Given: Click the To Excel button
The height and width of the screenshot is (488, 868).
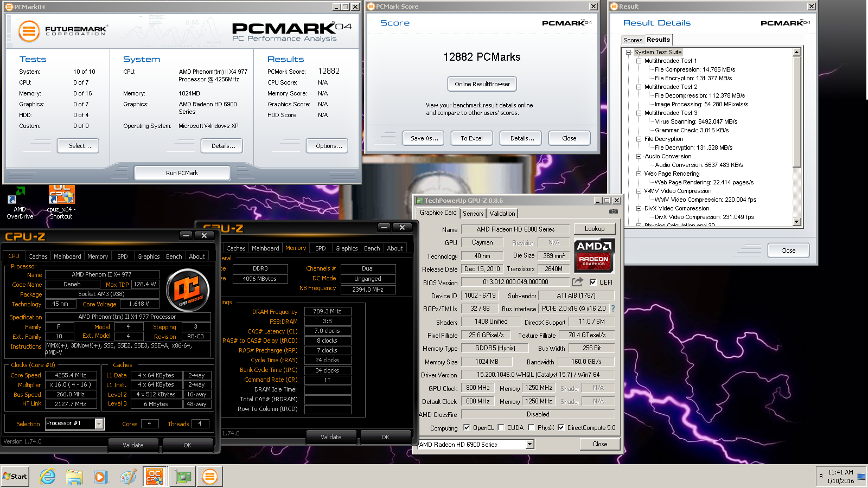Looking at the screenshot, I should tap(471, 138).
